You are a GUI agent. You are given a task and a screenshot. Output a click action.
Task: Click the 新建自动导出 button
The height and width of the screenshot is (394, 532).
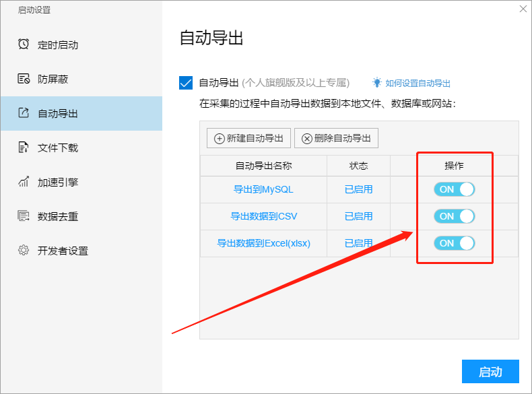click(248, 138)
